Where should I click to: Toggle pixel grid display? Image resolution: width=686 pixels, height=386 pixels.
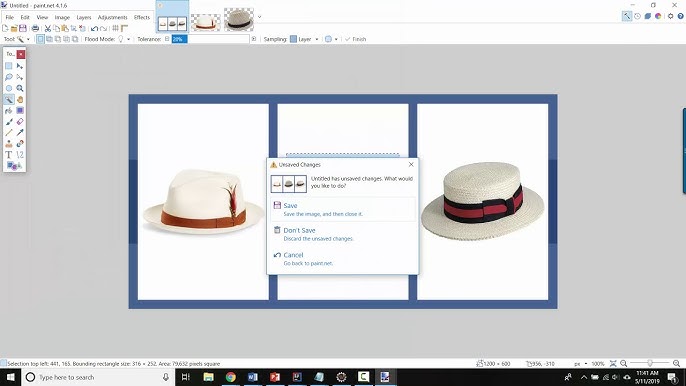[116, 28]
